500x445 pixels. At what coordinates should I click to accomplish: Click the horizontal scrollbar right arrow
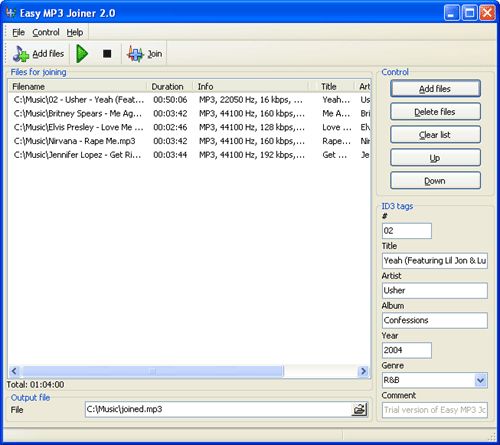[x=363, y=371]
